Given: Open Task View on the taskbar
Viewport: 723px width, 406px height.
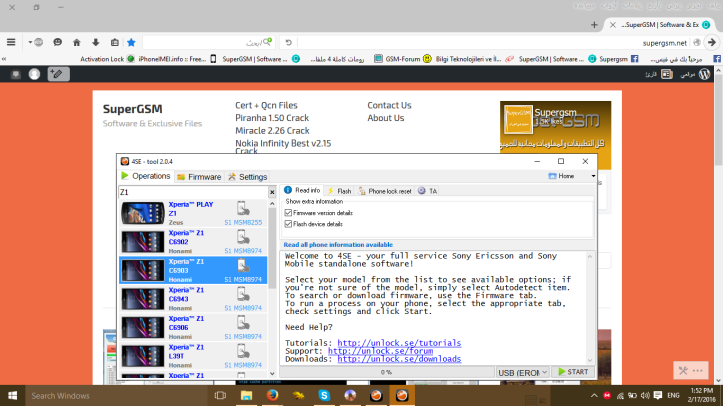Looking at the screenshot, I should [220, 395].
